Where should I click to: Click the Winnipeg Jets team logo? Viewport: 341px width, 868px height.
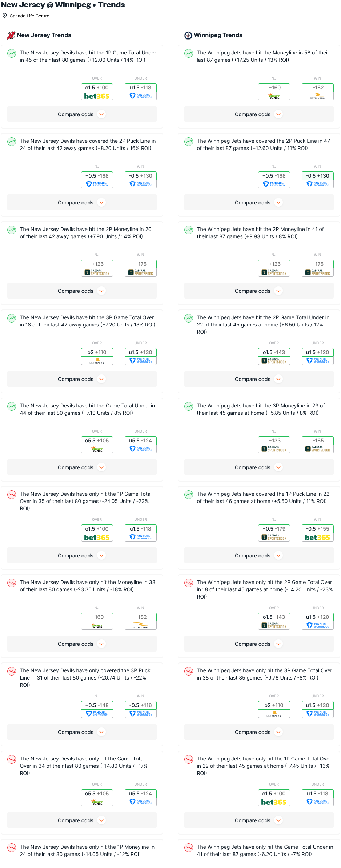click(x=188, y=35)
